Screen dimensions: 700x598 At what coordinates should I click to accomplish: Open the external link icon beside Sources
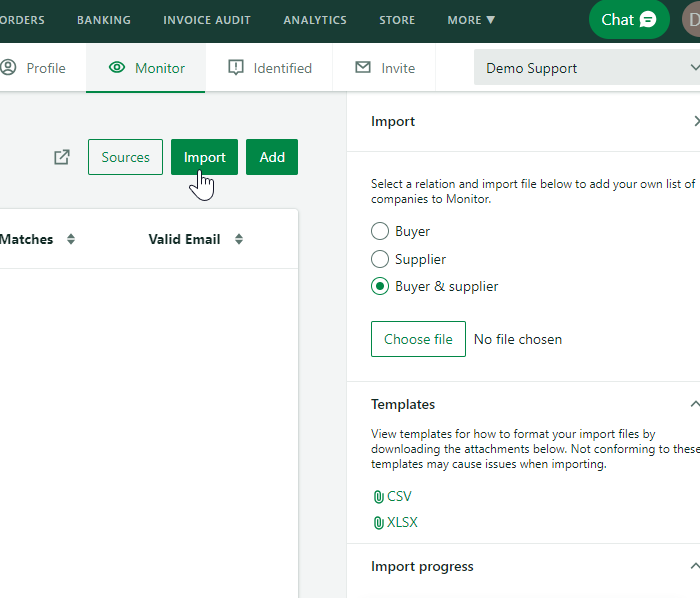click(x=62, y=157)
